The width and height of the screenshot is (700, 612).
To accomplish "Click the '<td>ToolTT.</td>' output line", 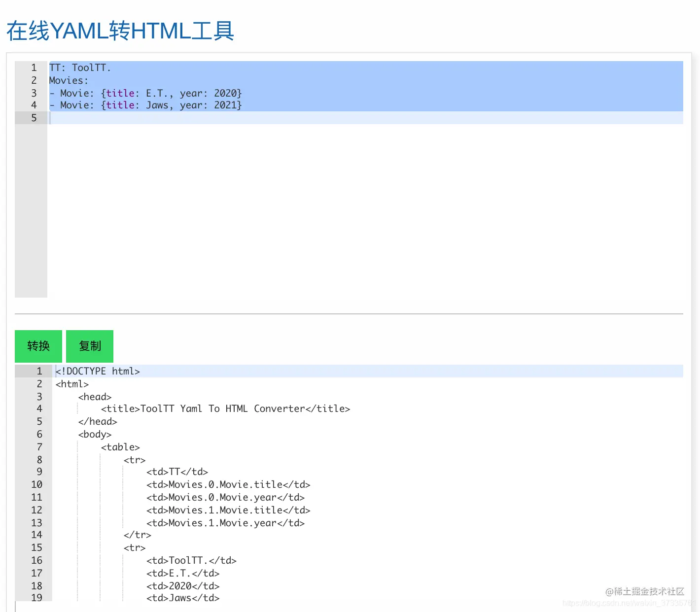I will coord(191,560).
